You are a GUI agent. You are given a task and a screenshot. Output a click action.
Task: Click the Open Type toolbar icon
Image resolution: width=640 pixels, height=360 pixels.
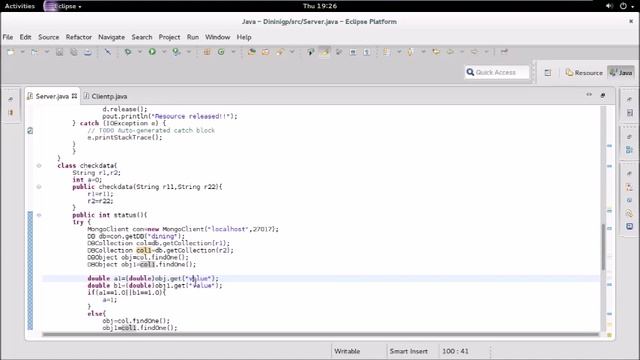251,52
